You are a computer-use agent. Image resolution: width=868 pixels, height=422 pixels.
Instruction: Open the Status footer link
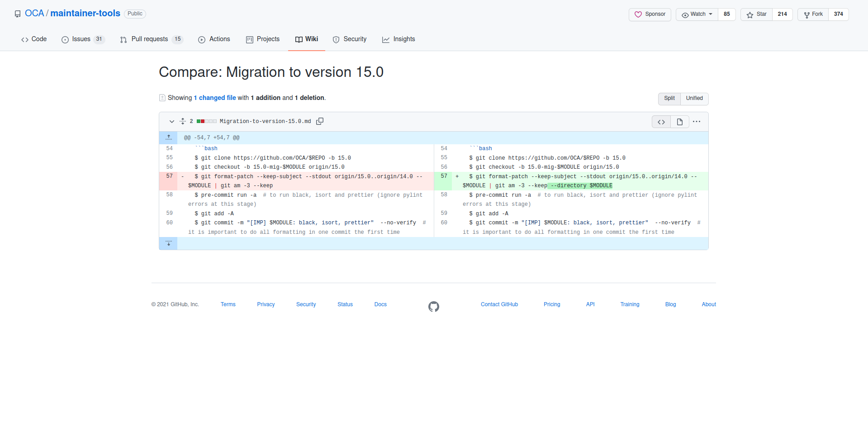point(345,304)
